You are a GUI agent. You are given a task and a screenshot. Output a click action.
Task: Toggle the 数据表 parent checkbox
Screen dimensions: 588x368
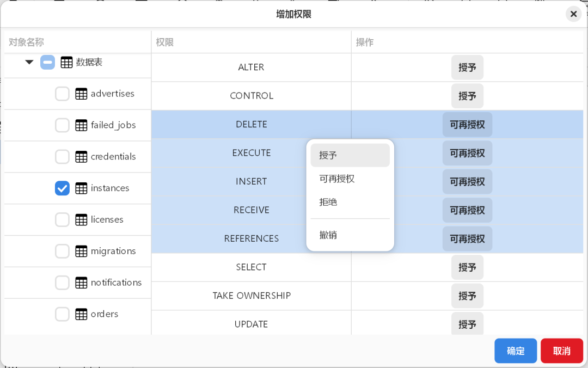tap(47, 62)
